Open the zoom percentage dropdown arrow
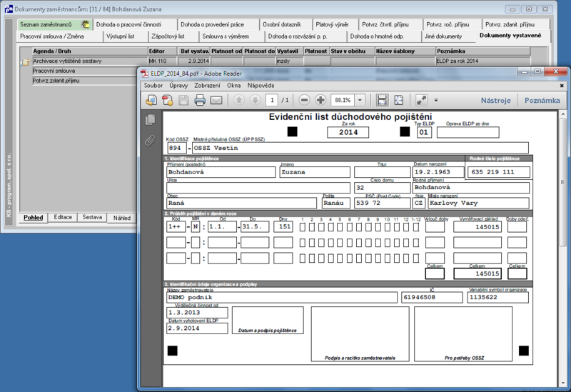The image size is (571, 392). click(360, 100)
